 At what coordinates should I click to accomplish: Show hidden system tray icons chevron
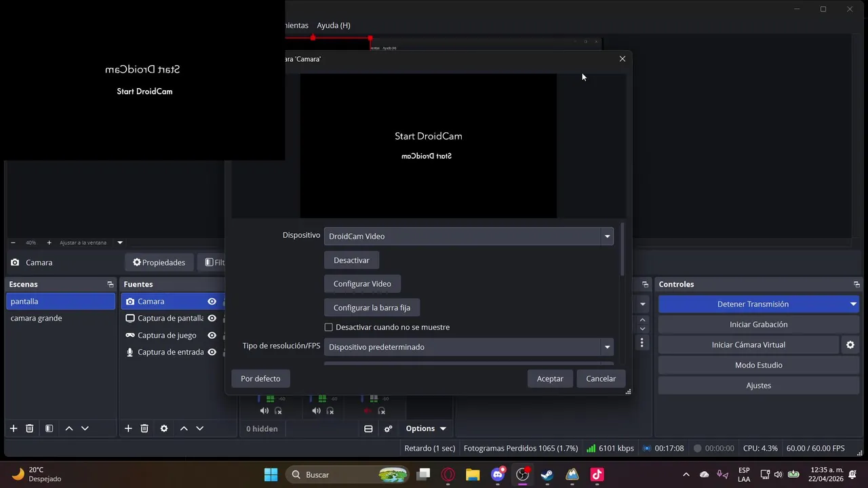[x=686, y=474]
